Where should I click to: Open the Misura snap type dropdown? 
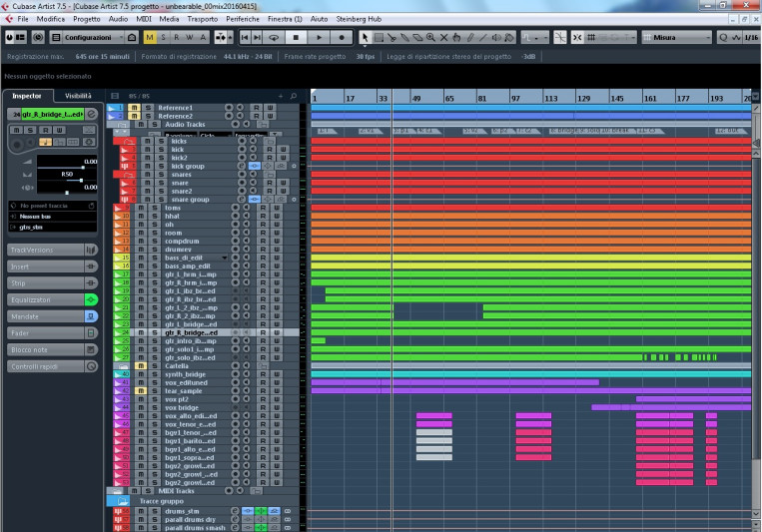tap(677, 37)
